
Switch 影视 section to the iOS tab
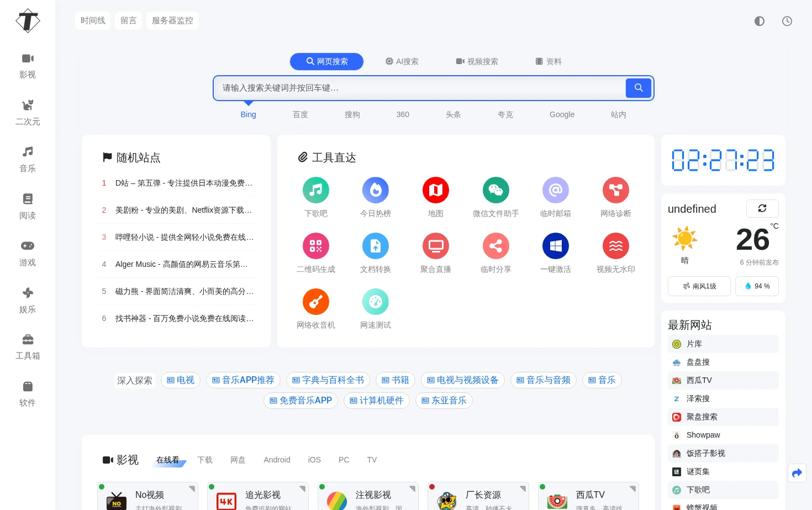(x=314, y=460)
